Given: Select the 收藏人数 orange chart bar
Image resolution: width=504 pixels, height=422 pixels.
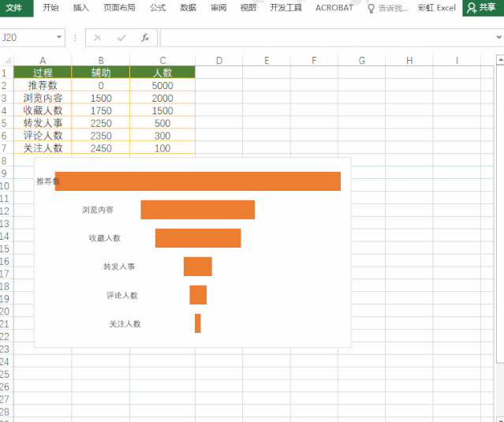Looking at the screenshot, I should pos(198,238).
